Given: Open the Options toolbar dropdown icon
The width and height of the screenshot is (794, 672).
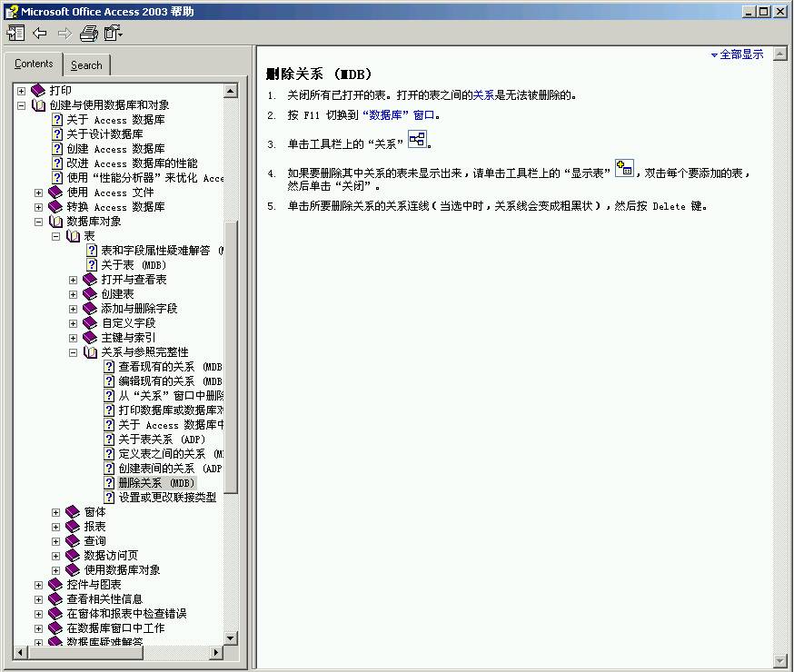Looking at the screenshot, I should tap(113, 34).
